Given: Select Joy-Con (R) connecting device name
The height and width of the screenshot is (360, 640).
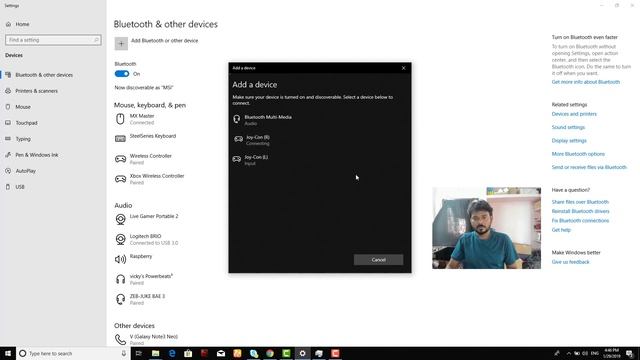Looking at the screenshot, I should tap(258, 138).
